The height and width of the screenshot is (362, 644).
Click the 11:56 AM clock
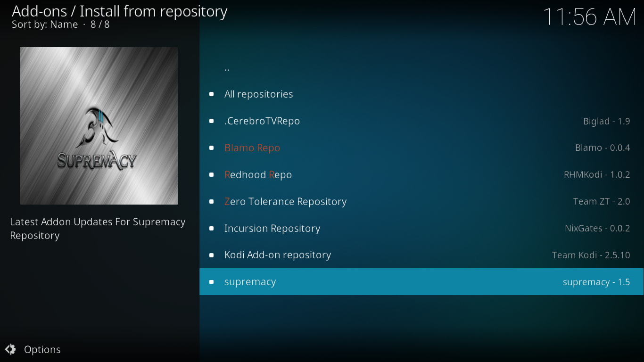(590, 17)
